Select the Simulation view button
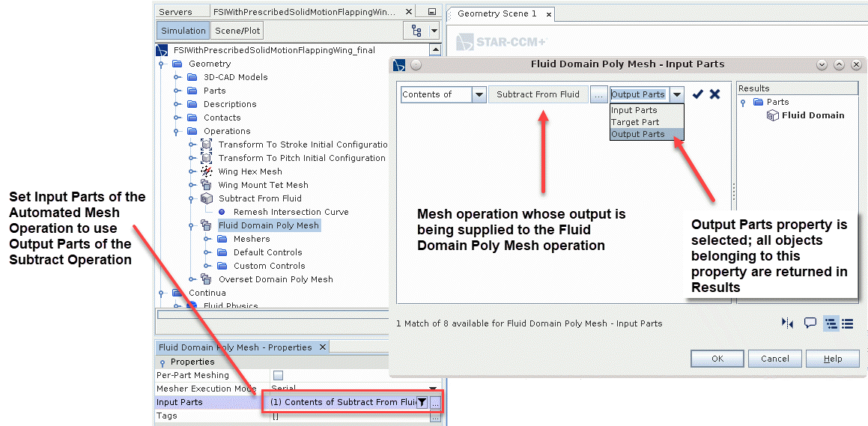Screen dimensions: 868x426 (x=183, y=31)
